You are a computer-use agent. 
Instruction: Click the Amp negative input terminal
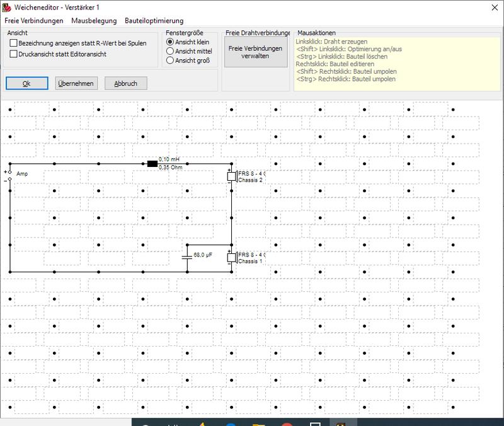pos(9,180)
